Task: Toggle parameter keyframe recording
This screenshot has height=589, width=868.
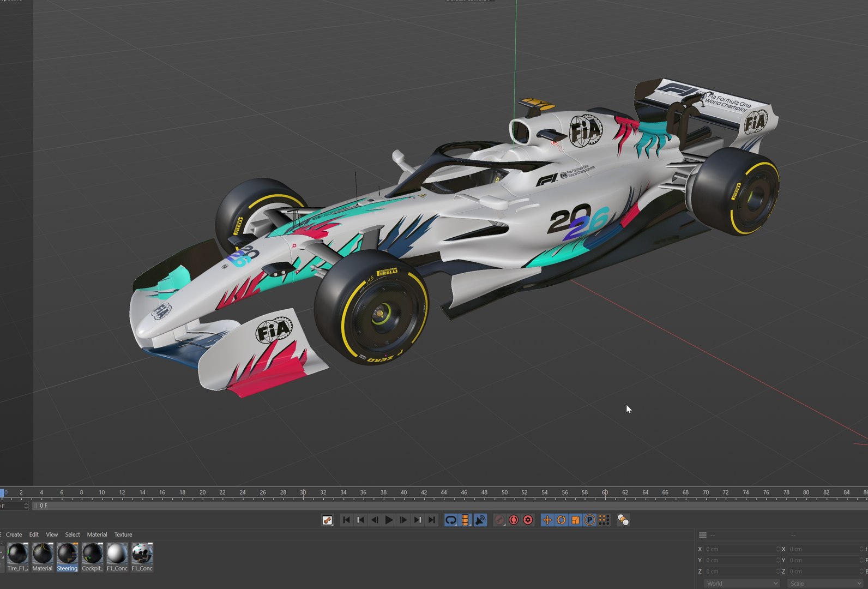Action: tap(589, 520)
